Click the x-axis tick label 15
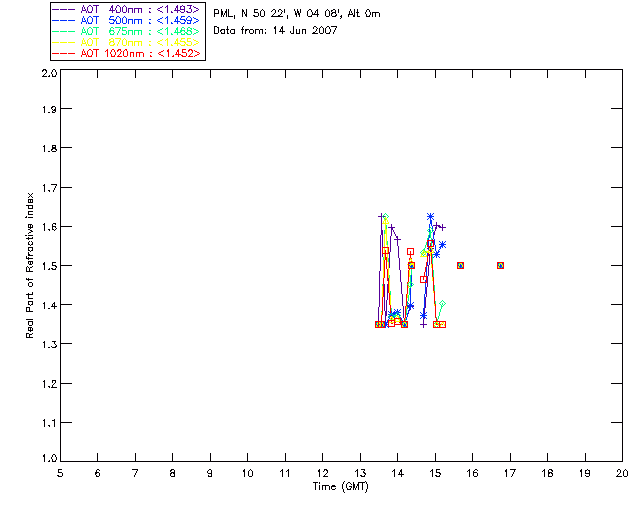This screenshot has height=512, width=640. [435, 473]
